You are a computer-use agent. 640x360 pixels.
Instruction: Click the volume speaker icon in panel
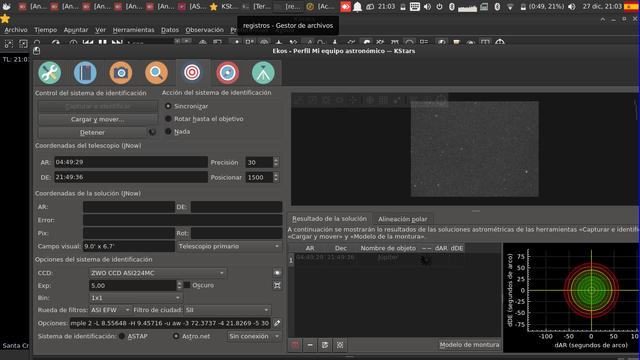(x=427, y=7)
